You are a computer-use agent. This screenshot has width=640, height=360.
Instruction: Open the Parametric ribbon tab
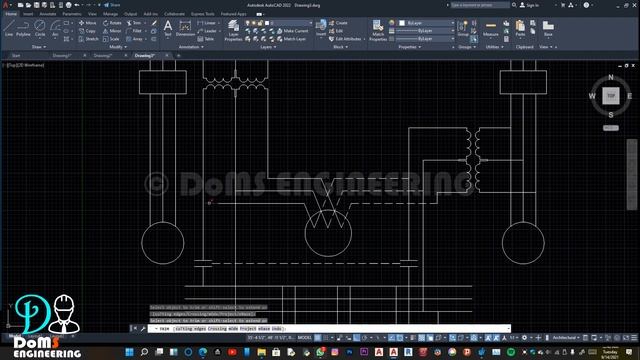pyautogui.click(x=72, y=14)
